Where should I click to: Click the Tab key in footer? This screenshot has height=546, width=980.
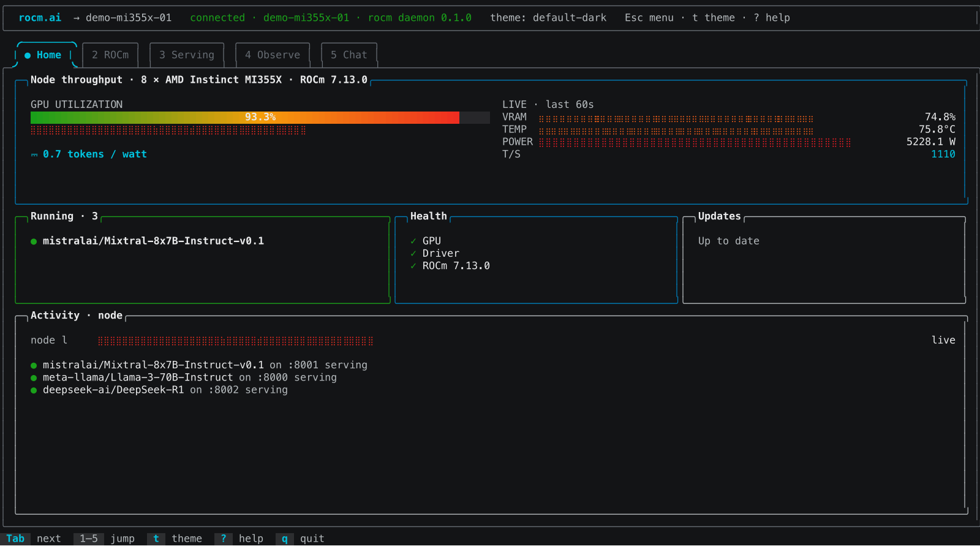click(15, 539)
